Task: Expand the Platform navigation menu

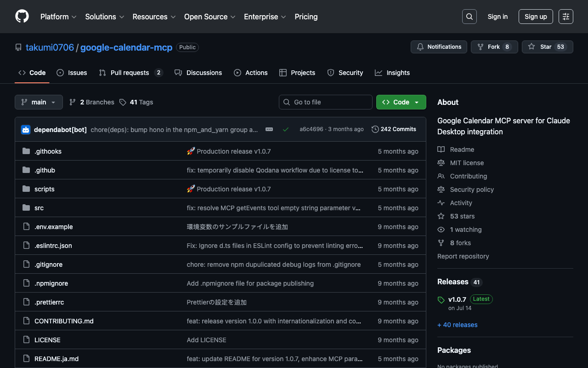Action: (58, 17)
